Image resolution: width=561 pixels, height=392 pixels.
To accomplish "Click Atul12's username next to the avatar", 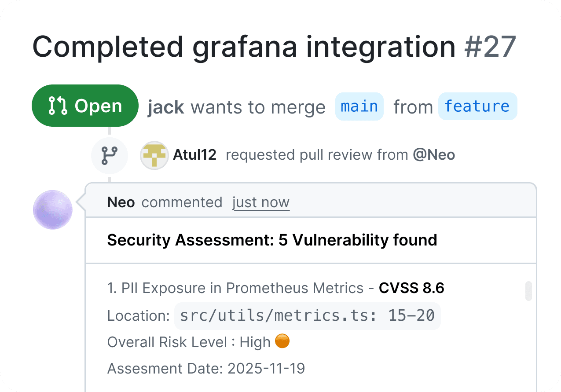I will click(195, 155).
